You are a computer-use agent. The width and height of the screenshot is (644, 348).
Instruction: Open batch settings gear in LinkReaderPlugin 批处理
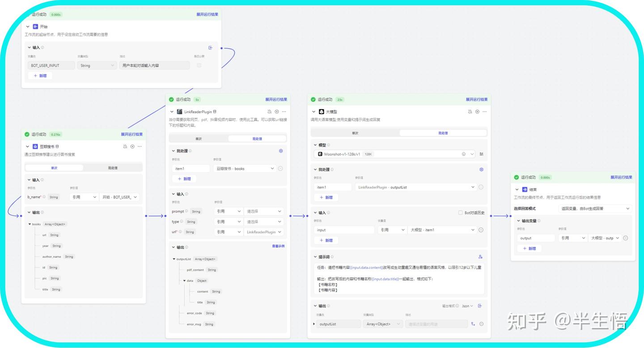point(281,151)
